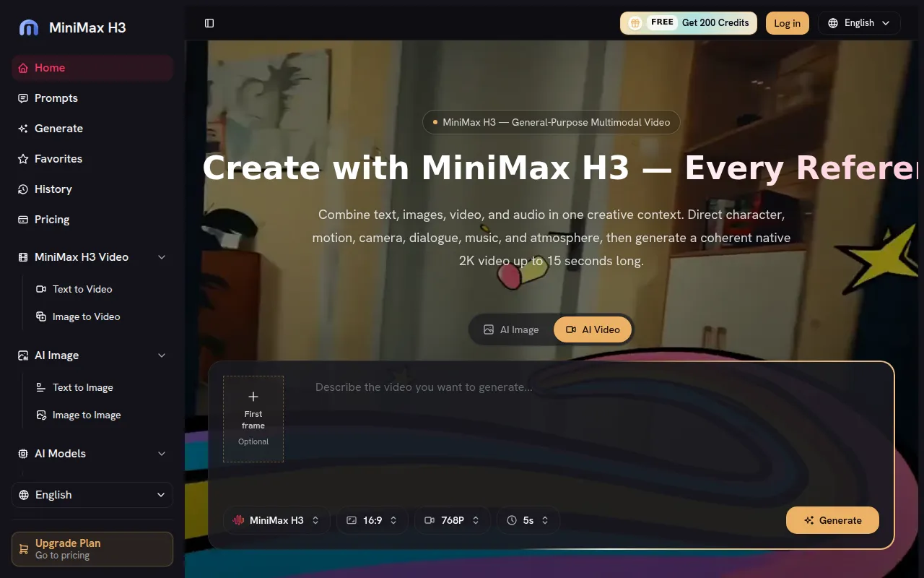
Task: Click the Prompts chat icon
Action: point(23,98)
